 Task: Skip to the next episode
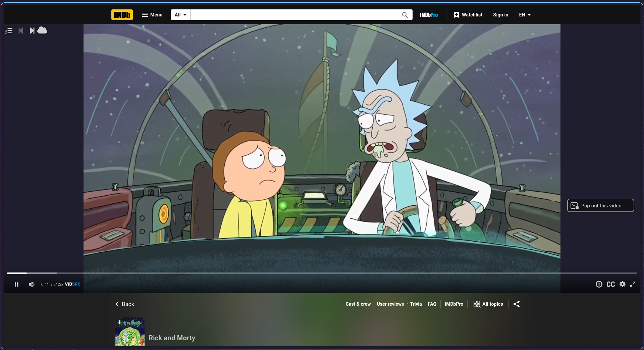32,31
